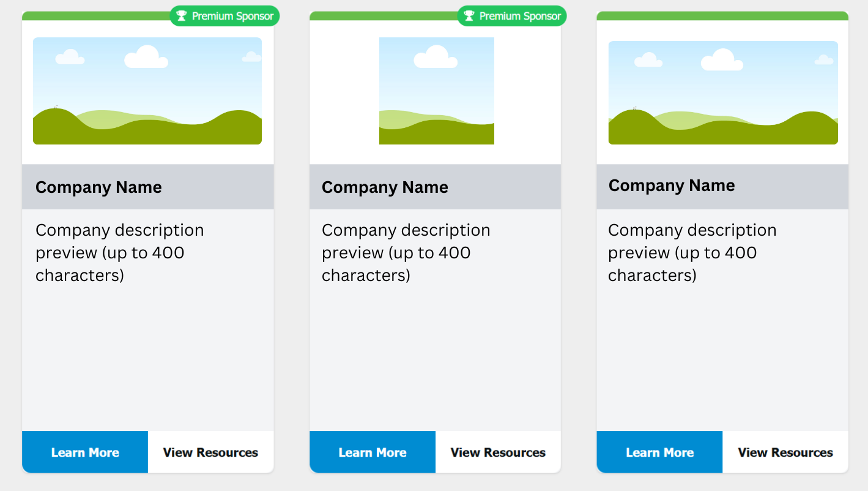
Task: Click the third card's Company Name heading
Action: click(672, 186)
